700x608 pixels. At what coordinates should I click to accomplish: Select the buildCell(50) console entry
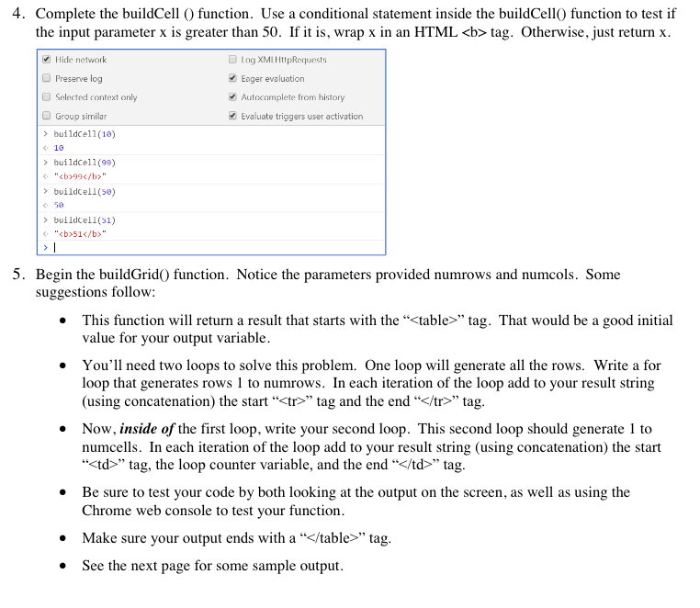click(85, 192)
